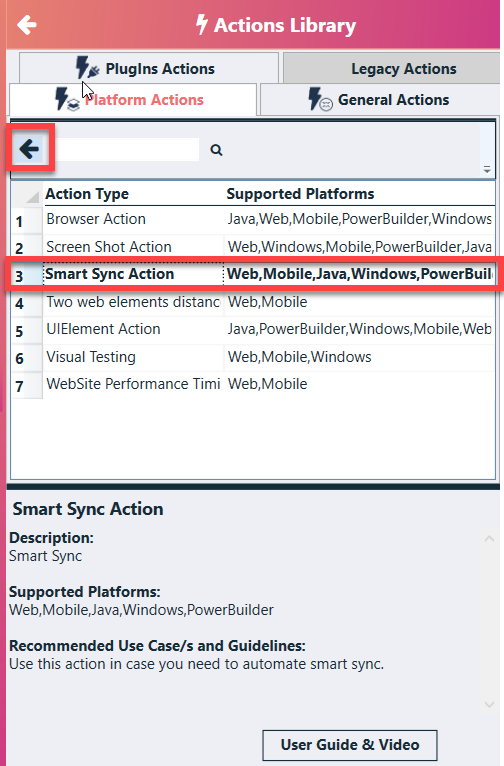This screenshot has width=504, height=766.
Task: Click the back arrow beside search field
Action: (x=29, y=149)
